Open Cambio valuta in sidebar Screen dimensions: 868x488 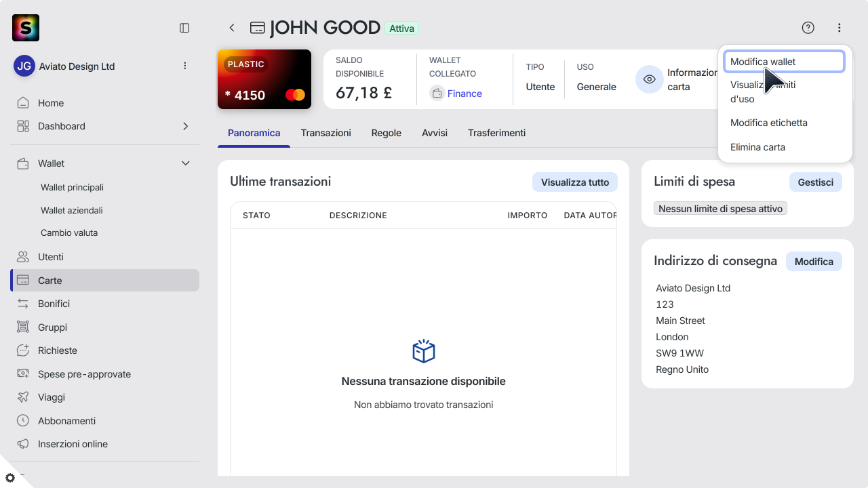69,232
